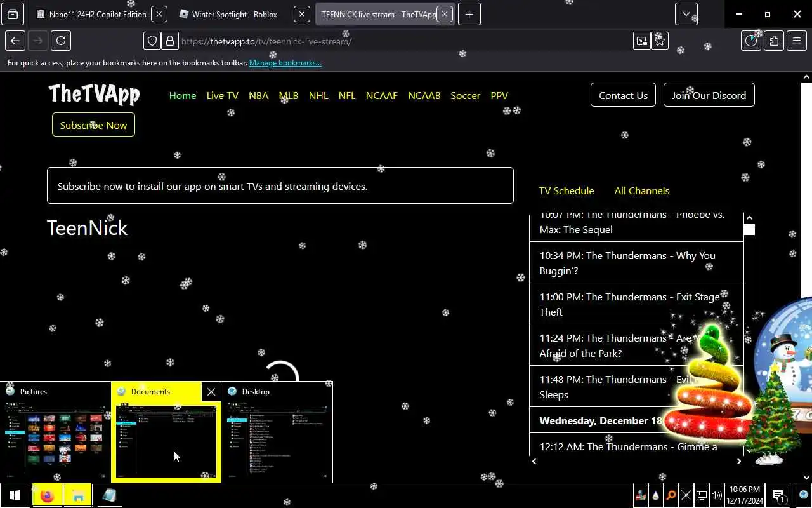Click the page scrollbar up arrow

tap(806, 77)
